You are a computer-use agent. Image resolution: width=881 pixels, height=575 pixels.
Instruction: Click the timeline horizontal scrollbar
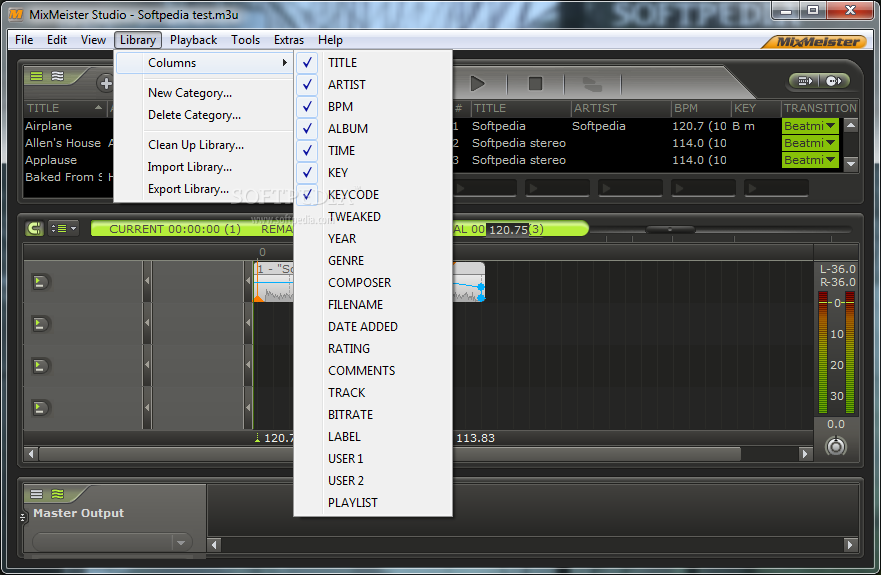pyautogui.click(x=389, y=454)
